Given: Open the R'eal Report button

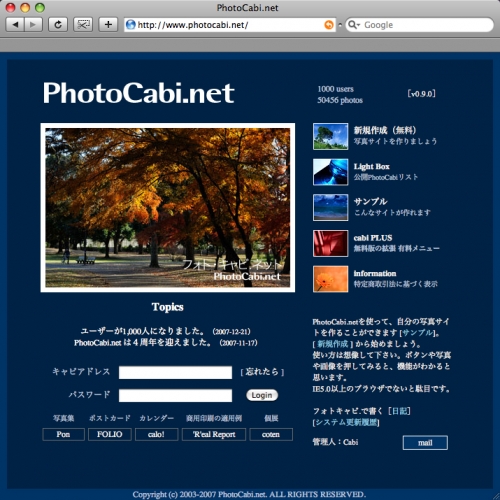Looking at the screenshot, I should pyautogui.click(x=214, y=434).
